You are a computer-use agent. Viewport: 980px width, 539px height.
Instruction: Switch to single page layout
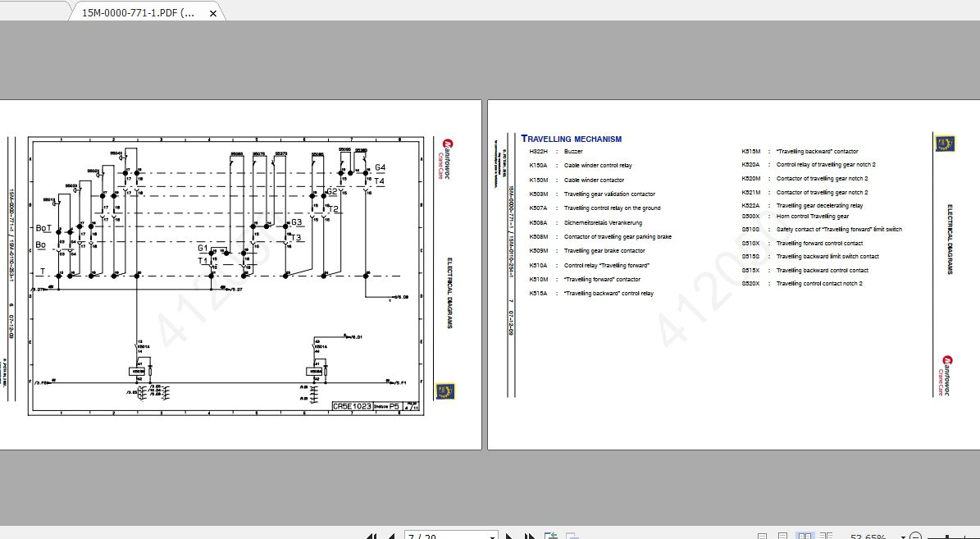point(762,536)
